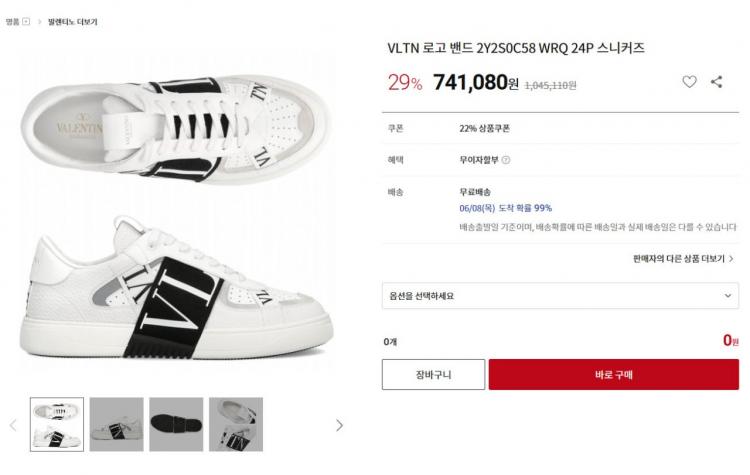Select the first shoe thumbnail
750x475 pixels.
click(57, 424)
